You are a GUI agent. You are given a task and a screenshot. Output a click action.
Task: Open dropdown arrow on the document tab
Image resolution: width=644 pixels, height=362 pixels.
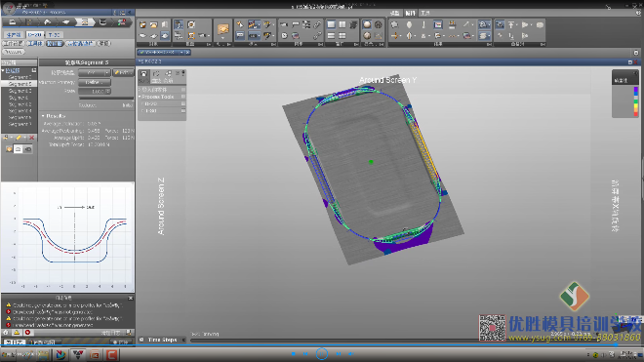(181, 52)
